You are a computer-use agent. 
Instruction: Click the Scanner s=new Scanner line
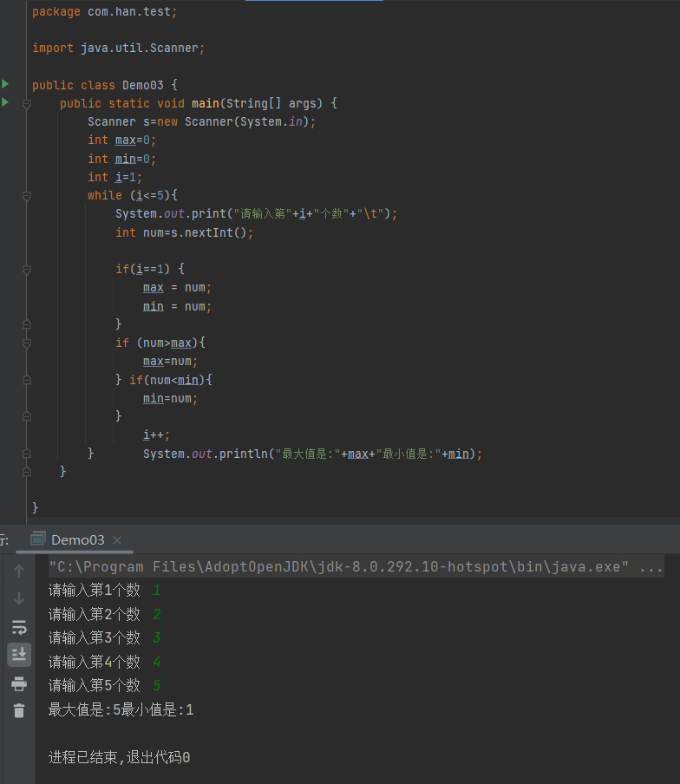(x=201, y=121)
